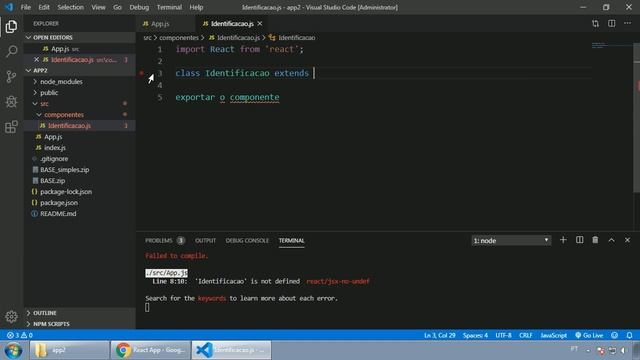
Task: Split the terminal panel
Action: [580, 240]
